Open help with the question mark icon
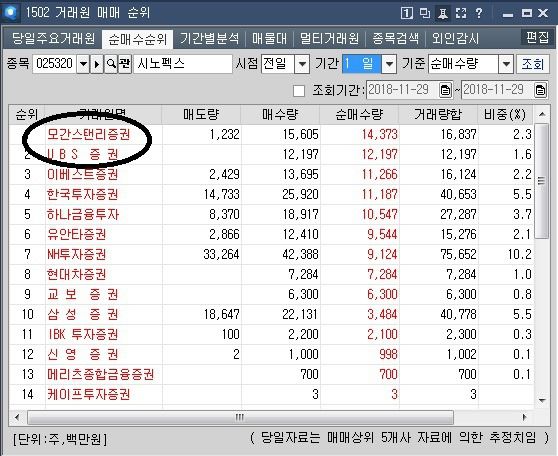This screenshot has width=558, height=456. pyautogui.click(x=479, y=13)
